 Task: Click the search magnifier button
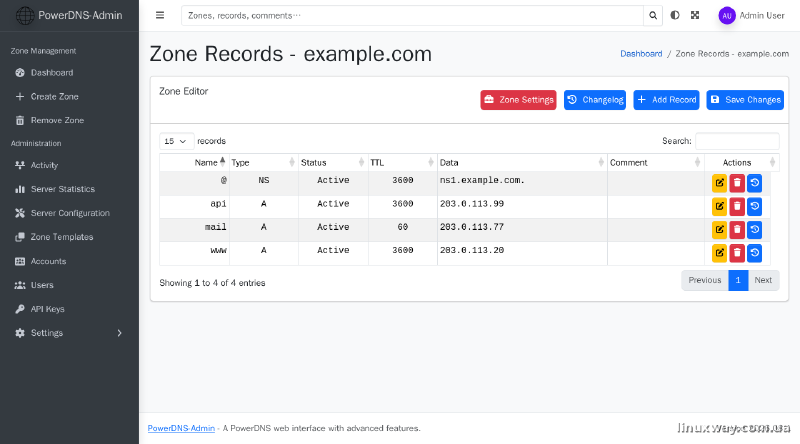(x=653, y=16)
